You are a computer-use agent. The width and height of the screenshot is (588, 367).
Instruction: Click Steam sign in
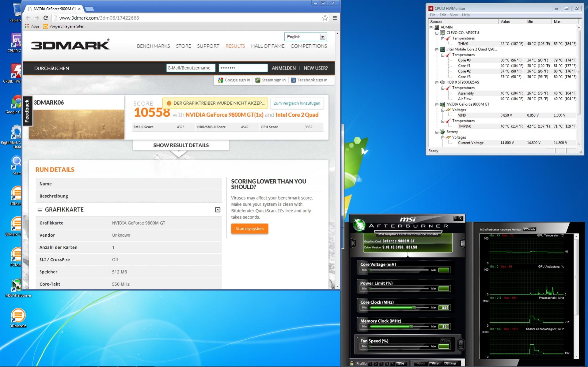tap(271, 80)
